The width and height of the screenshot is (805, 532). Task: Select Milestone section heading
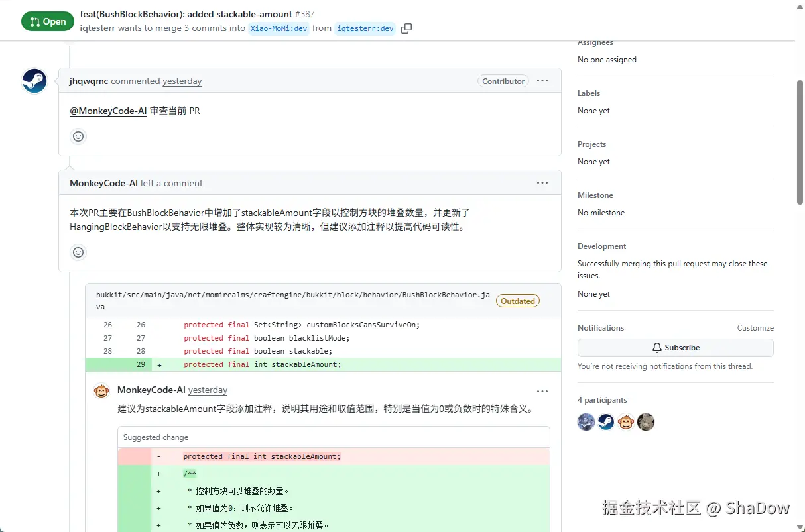[595, 195]
